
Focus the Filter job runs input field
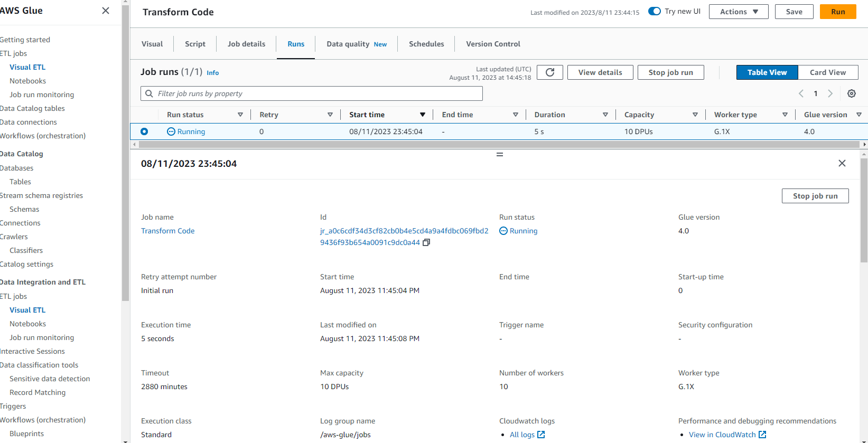pos(312,93)
